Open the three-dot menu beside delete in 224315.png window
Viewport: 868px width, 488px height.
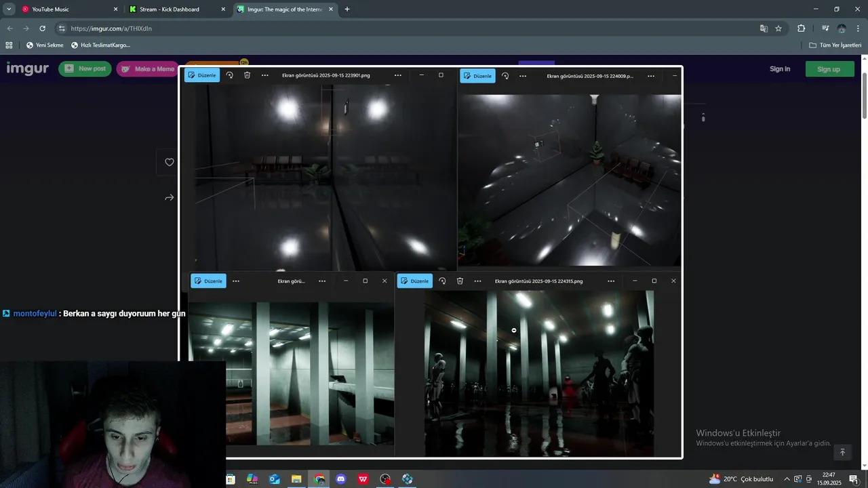pyautogui.click(x=478, y=281)
